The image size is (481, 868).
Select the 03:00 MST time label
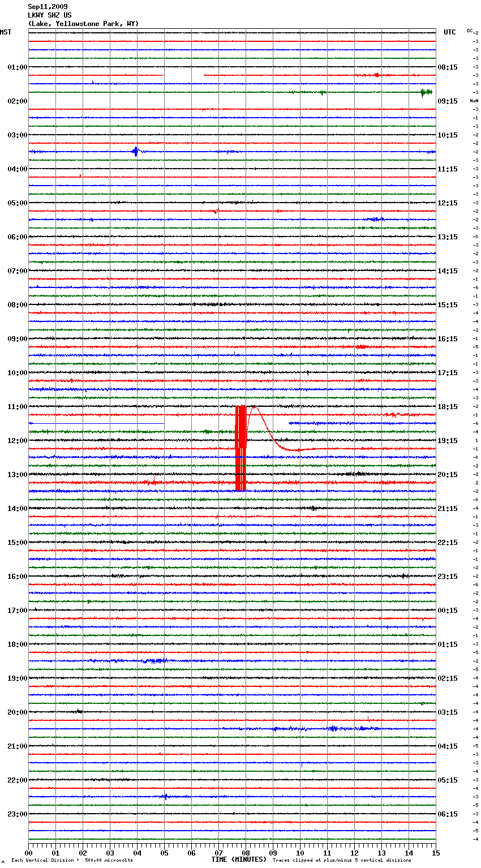pos(18,135)
